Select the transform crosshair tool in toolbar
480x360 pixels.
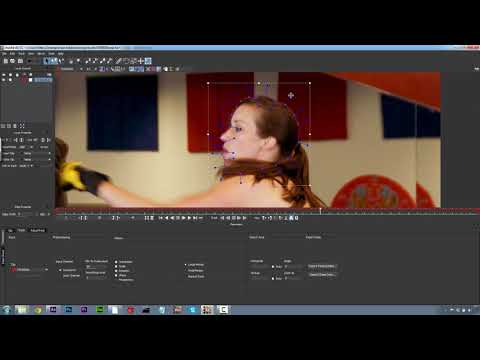pos(141,61)
